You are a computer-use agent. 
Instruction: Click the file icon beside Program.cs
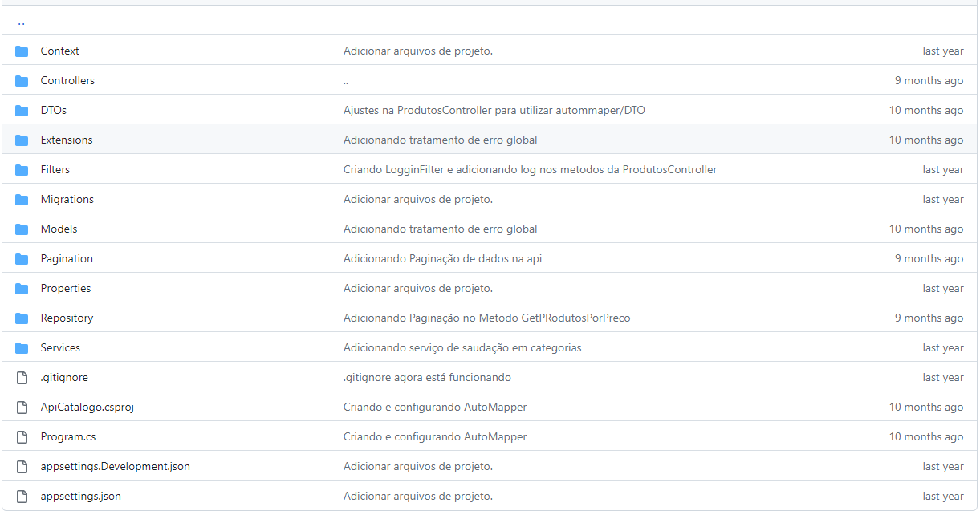click(x=21, y=436)
